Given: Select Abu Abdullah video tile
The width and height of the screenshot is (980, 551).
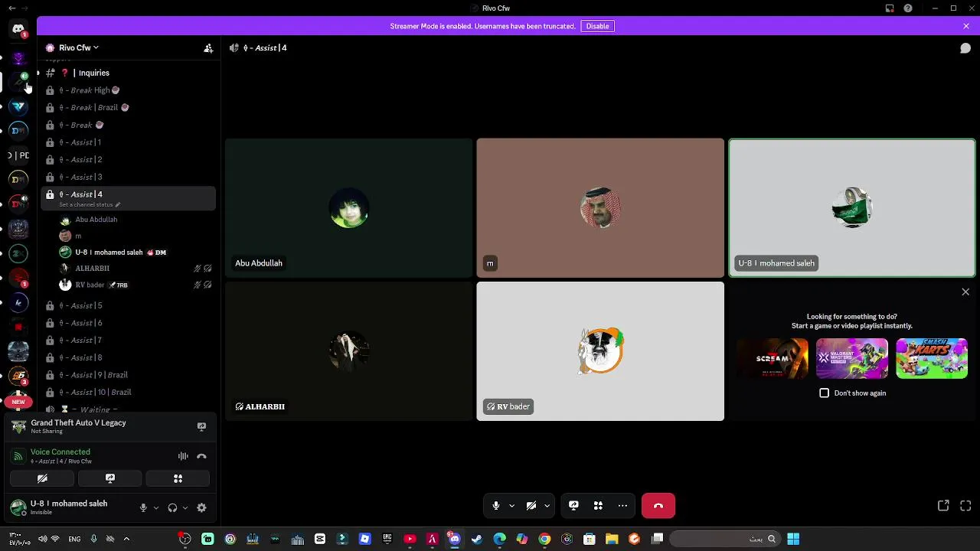Looking at the screenshot, I should click(x=349, y=207).
